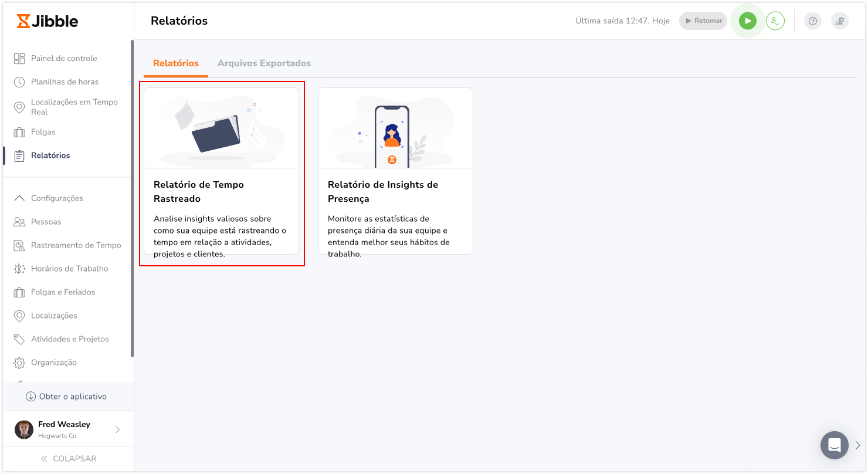This screenshot has height=474, width=868.
Task: Open Localizações em Tempo Real
Action: 18,107
